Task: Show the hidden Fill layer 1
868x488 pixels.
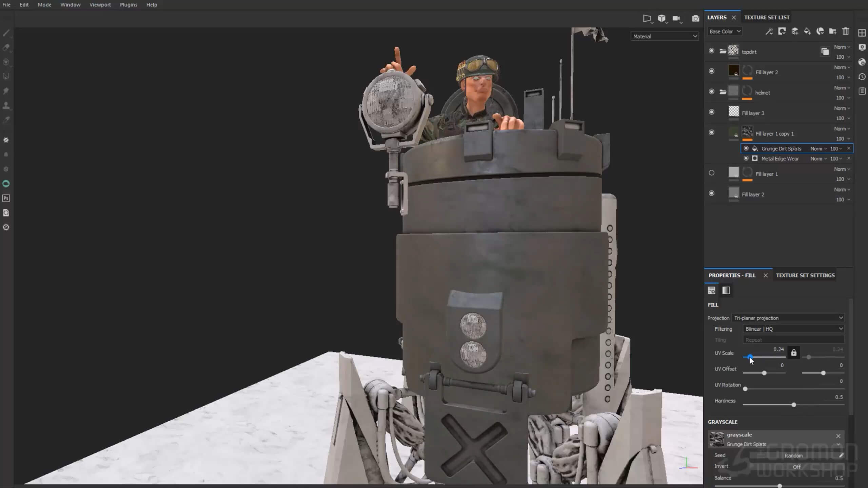Action: click(711, 173)
